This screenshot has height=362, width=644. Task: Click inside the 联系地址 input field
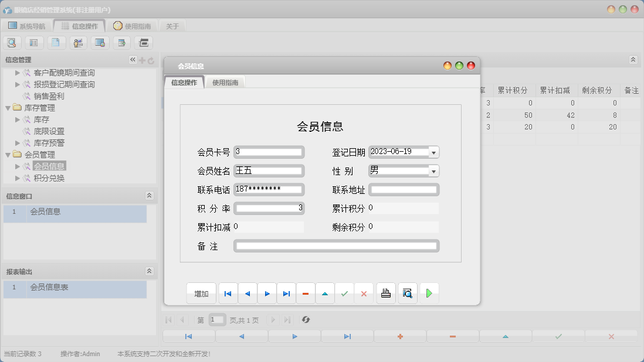(404, 189)
